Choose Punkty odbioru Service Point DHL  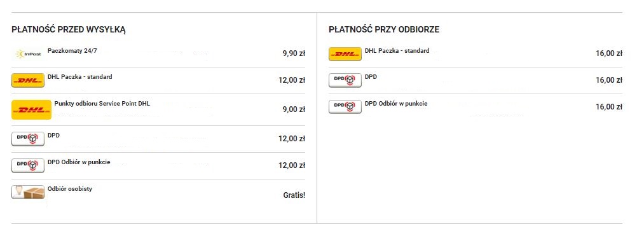tap(102, 104)
